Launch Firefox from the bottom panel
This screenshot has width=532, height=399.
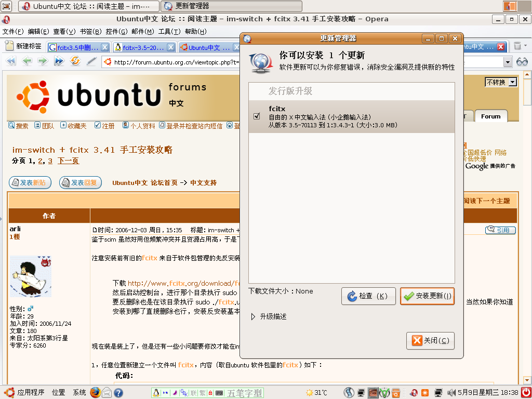coord(96,393)
